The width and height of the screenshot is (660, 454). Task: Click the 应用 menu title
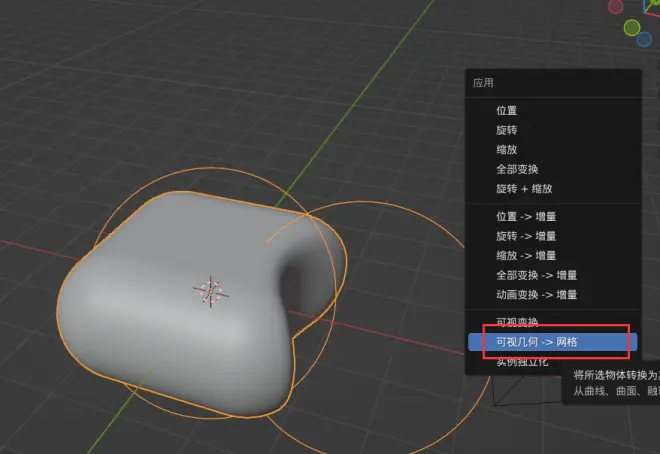tap(483, 82)
